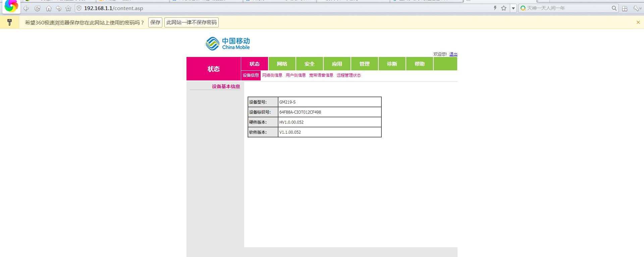Image resolution: width=644 pixels, height=257 pixels.
Task: Open the 管理 tab
Action: pos(365,64)
